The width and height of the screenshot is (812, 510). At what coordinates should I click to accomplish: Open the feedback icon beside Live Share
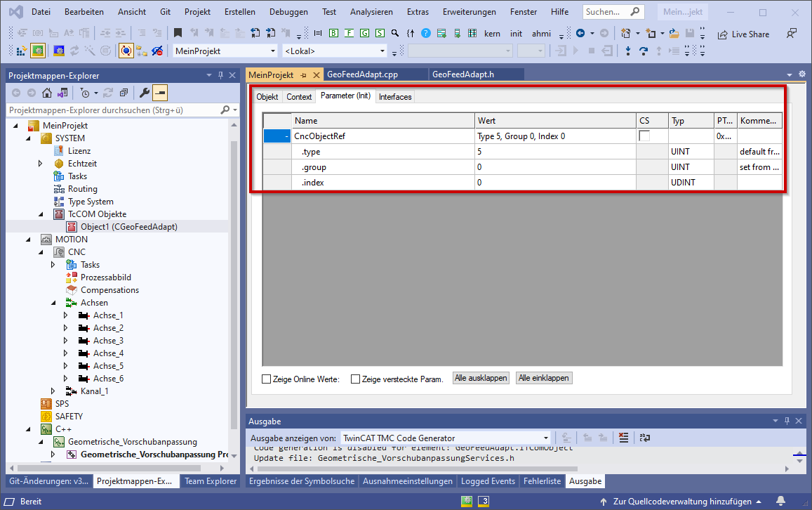coord(792,34)
